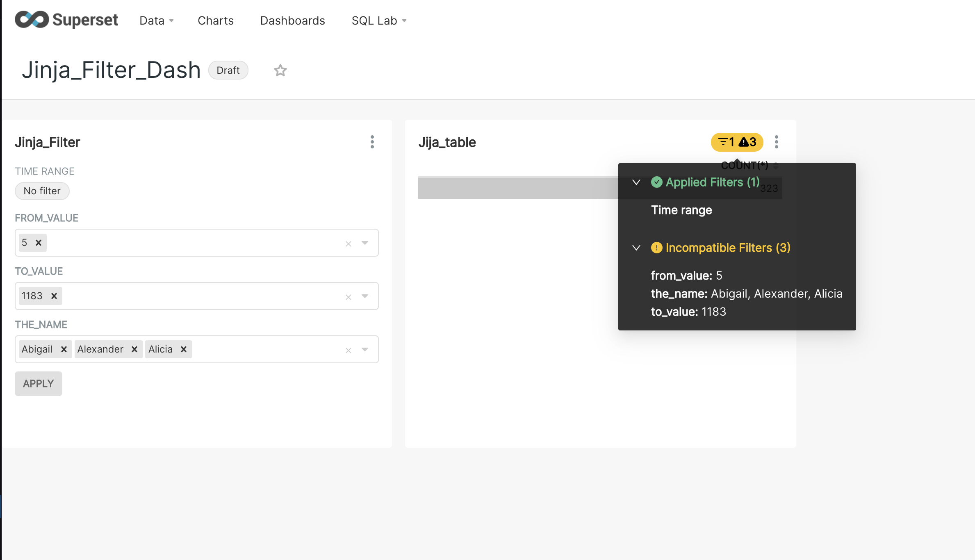975x560 pixels.
Task: Click the No filter time range button
Action: (42, 191)
